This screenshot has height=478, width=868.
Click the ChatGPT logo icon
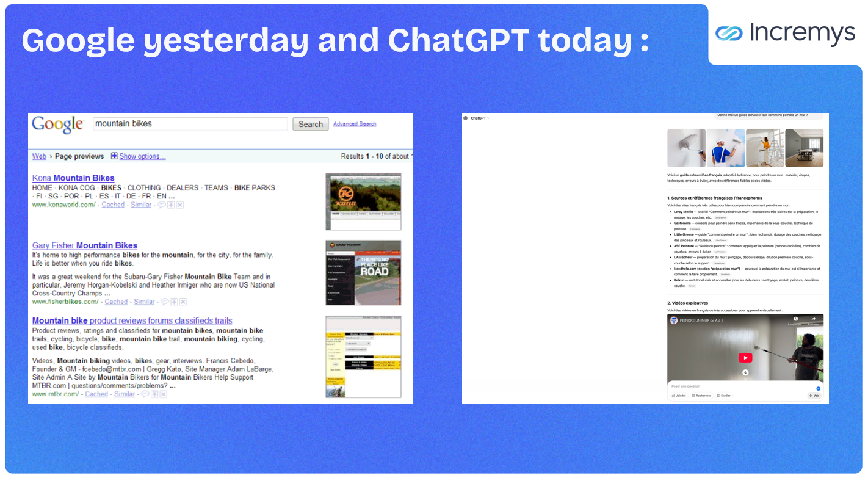click(x=465, y=118)
